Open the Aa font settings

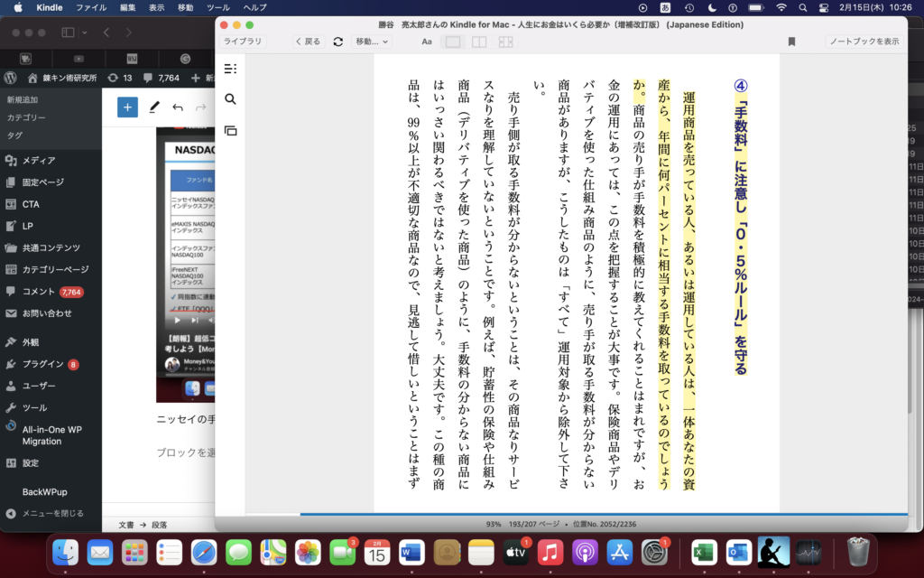click(427, 42)
